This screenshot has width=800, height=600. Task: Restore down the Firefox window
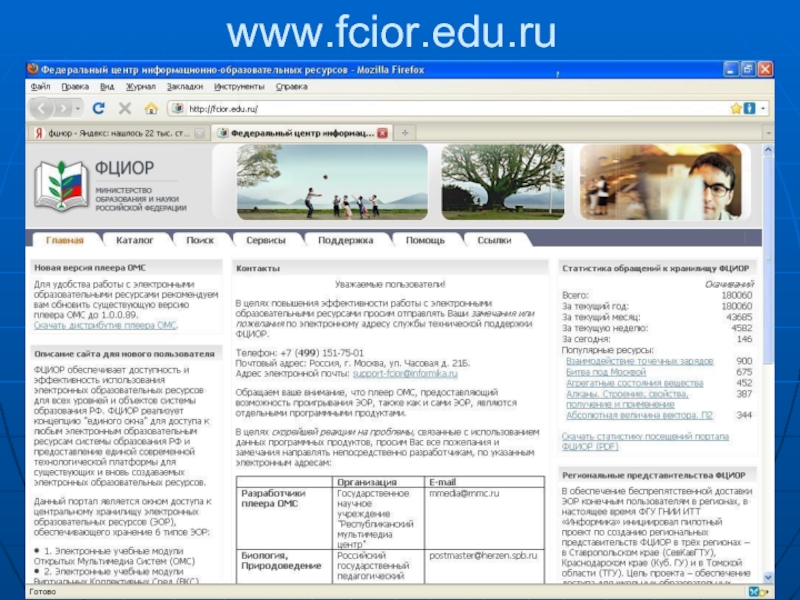(748, 69)
